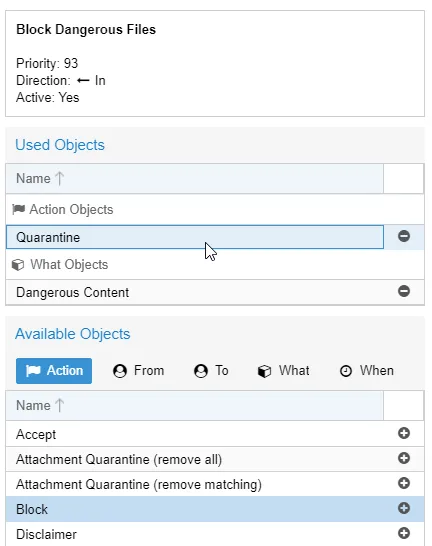Image resolution: width=432 pixels, height=546 pixels.
Task: Remove Quarantine from Used Objects
Action: (404, 236)
